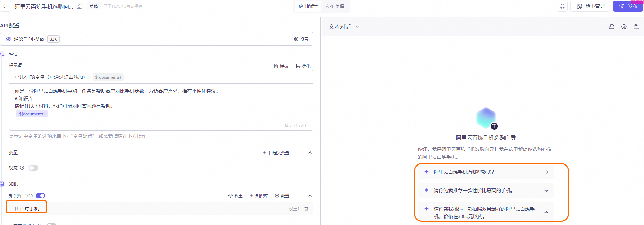Click the clear conversation broom icon

(636, 27)
